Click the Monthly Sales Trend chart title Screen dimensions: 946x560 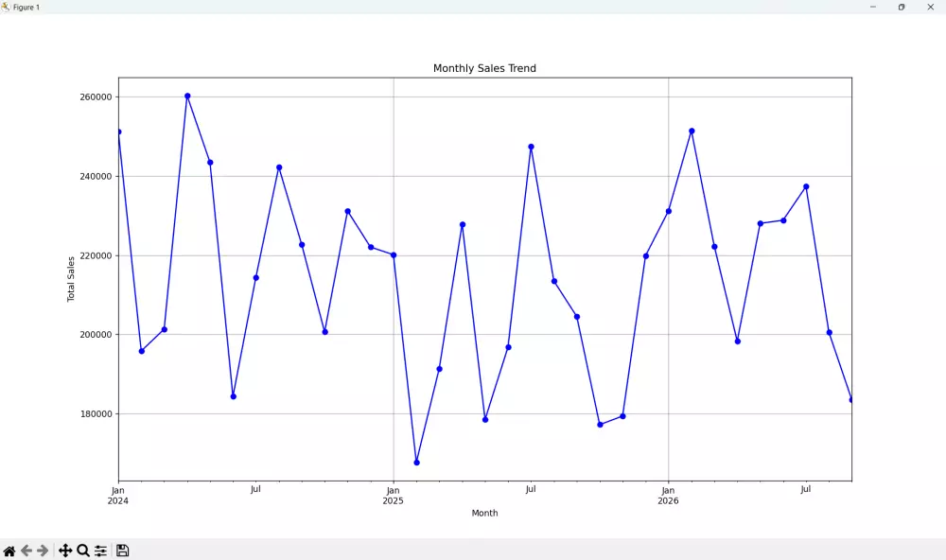(484, 67)
